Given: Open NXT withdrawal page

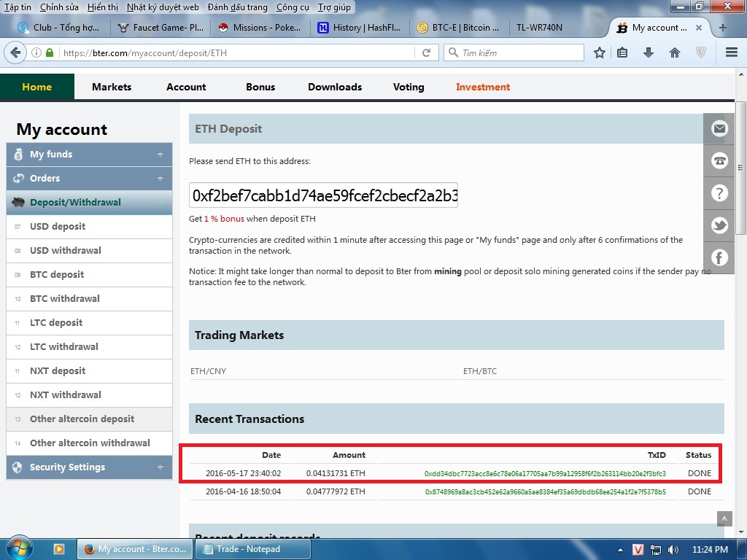Looking at the screenshot, I should tap(89, 394).
